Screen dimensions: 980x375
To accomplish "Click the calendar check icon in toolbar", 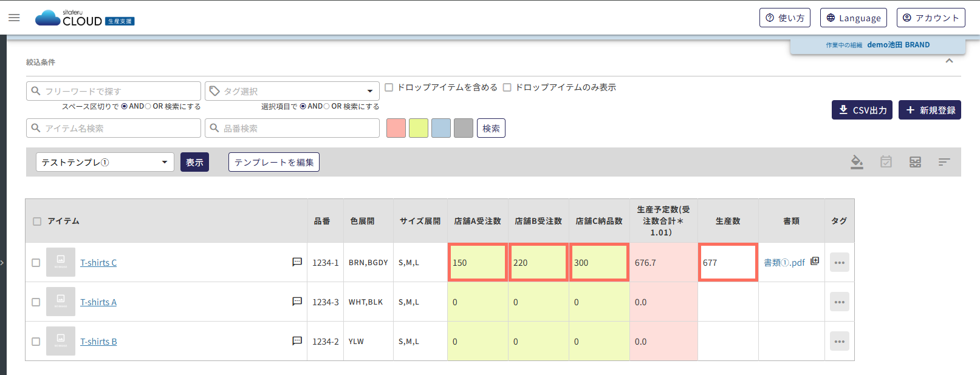I will [886, 162].
